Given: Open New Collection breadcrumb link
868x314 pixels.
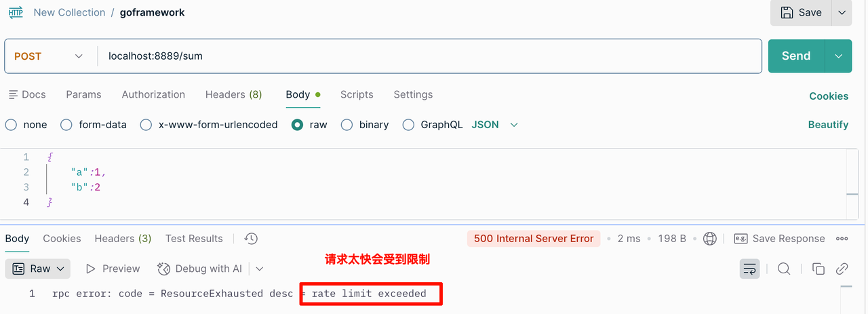Looking at the screenshot, I should point(69,12).
